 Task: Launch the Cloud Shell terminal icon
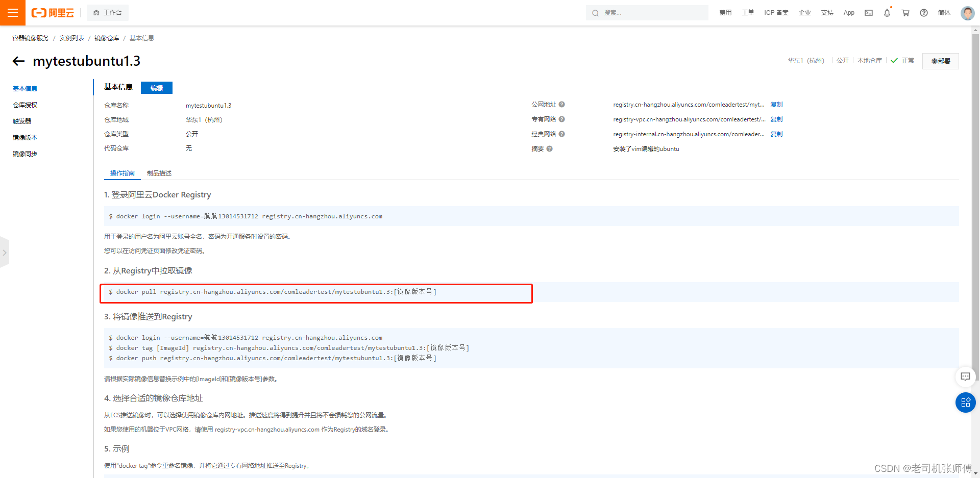coord(869,13)
